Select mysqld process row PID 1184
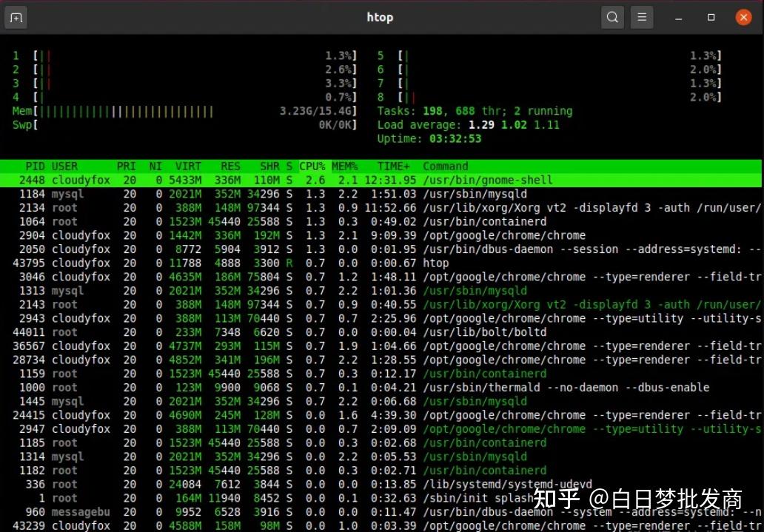Viewport: 764px width, 532px height. [382, 194]
